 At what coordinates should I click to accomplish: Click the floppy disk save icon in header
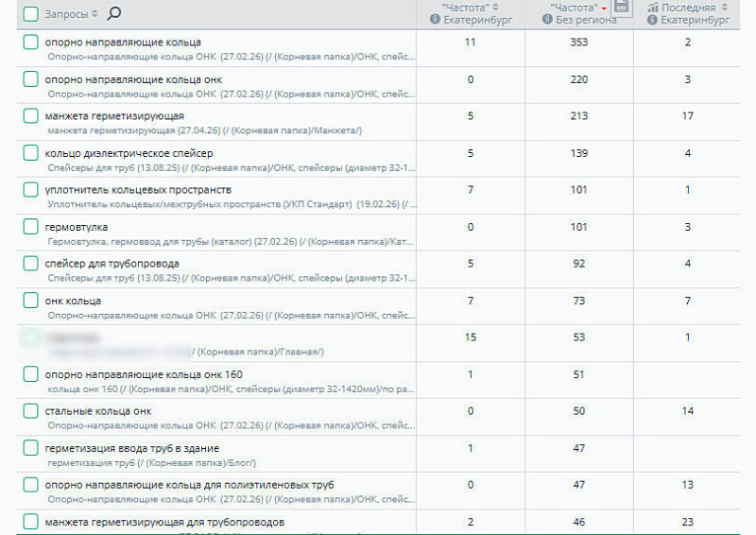pos(622,7)
